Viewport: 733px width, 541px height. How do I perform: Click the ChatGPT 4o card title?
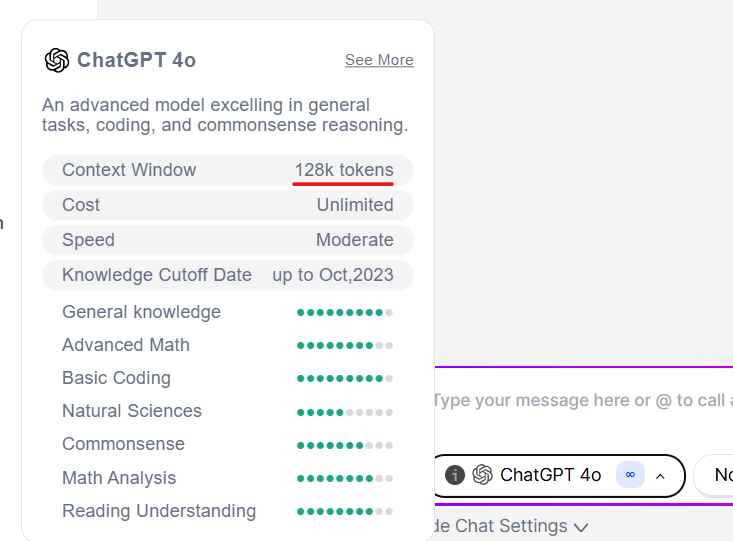click(x=137, y=60)
